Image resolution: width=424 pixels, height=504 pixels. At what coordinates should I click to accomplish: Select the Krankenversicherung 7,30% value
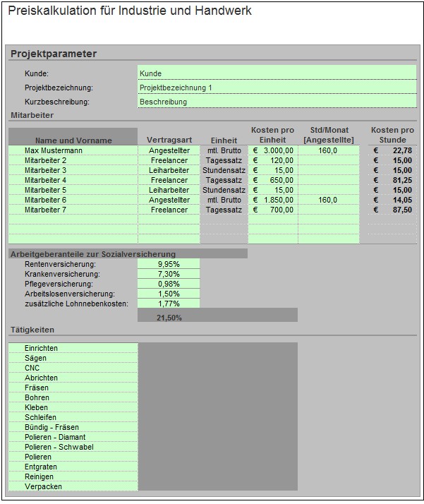[x=169, y=274]
